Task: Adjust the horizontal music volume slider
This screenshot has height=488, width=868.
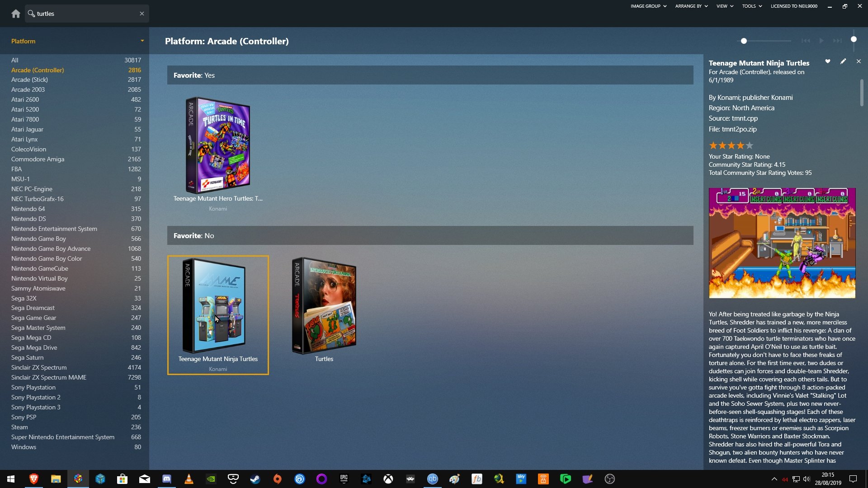Action: (x=764, y=41)
